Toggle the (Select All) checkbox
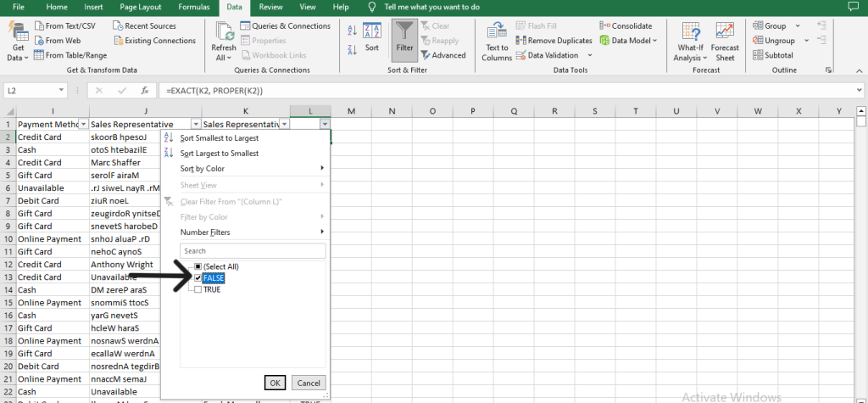The width and height of the screenshot is (868, 403). point(198,266)
